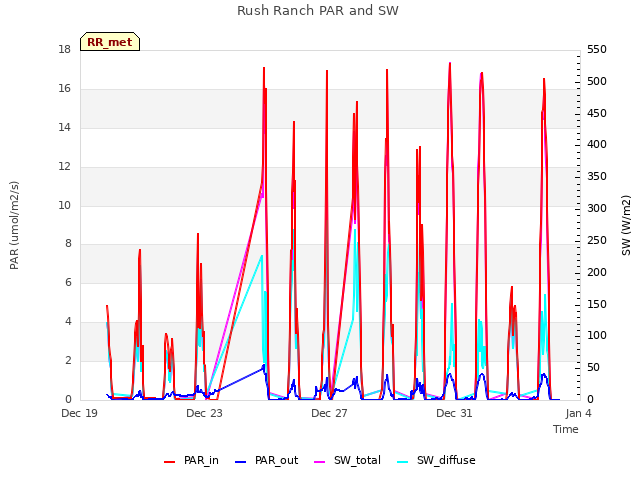Click the 550 tick on right axis

point(597,50)
